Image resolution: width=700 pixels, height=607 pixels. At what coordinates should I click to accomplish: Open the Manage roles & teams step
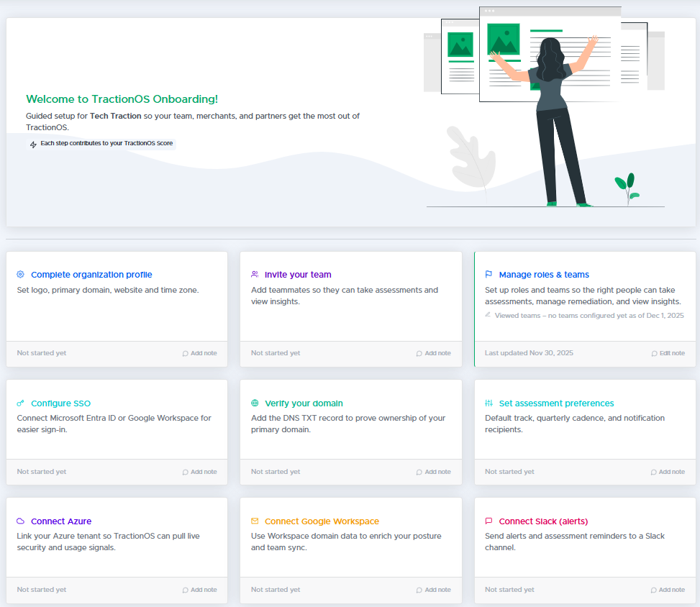coord(544,275)
